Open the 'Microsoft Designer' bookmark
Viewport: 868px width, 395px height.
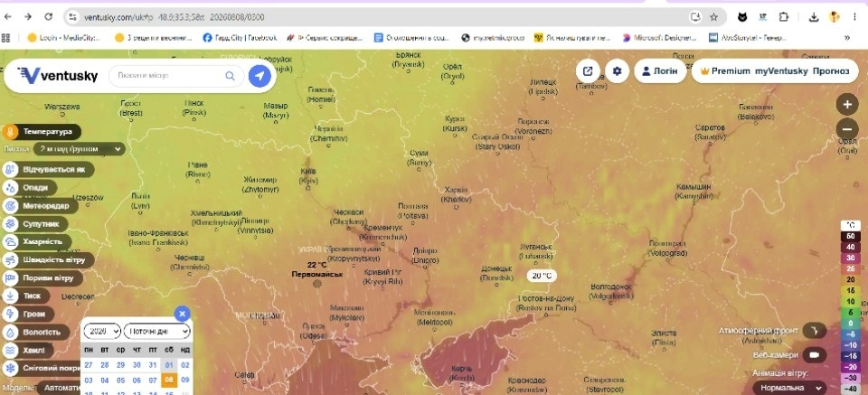click(x=660, y=38)
